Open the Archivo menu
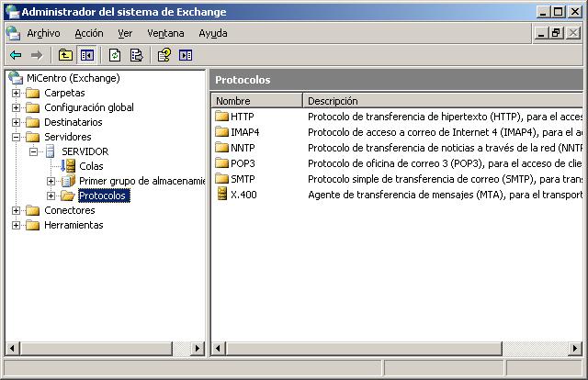Viewport: 588px width, 380px height. click(x=43, y=33)
